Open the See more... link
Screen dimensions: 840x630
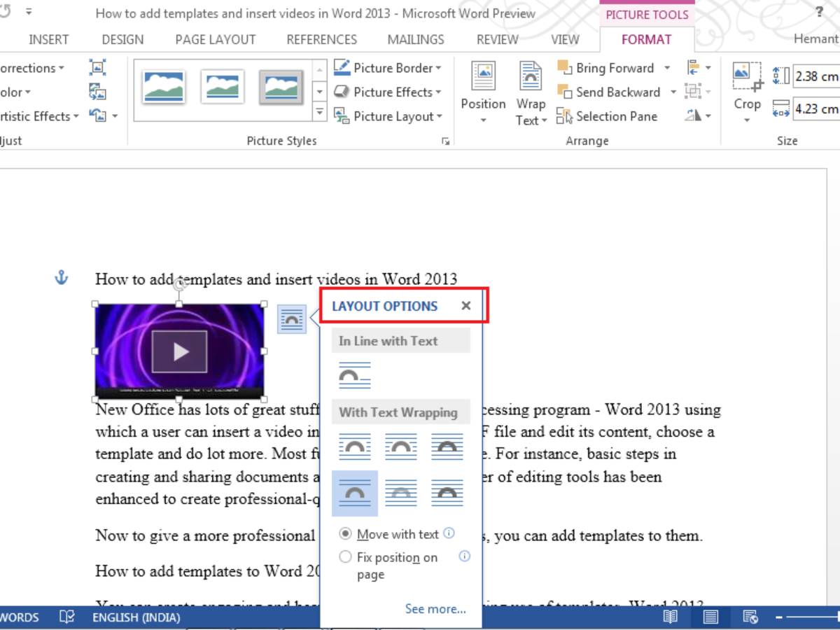pos(435,609)
